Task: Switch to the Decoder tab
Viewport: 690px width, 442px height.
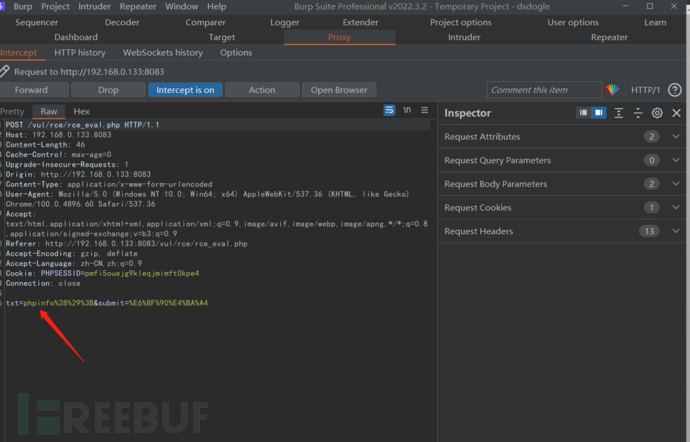Action: pos(122,22)
